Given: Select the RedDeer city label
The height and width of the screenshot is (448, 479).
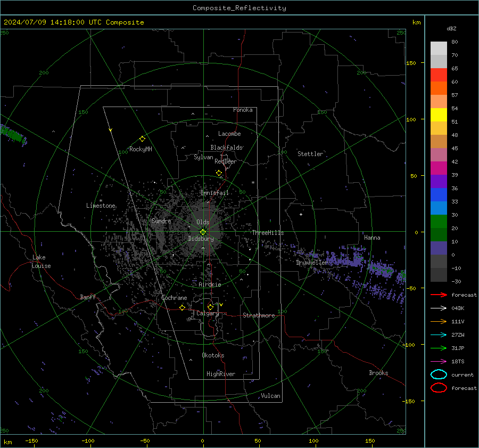Looking at the screenshot, I should coord(226,161).
